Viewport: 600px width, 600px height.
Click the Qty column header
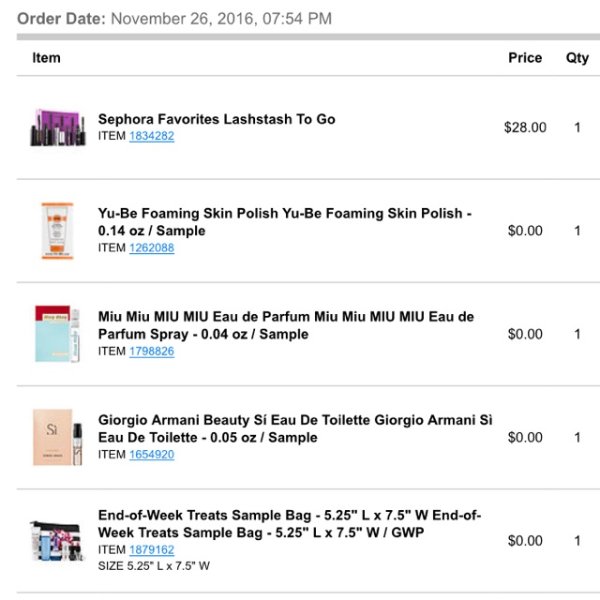click(577, 58)
